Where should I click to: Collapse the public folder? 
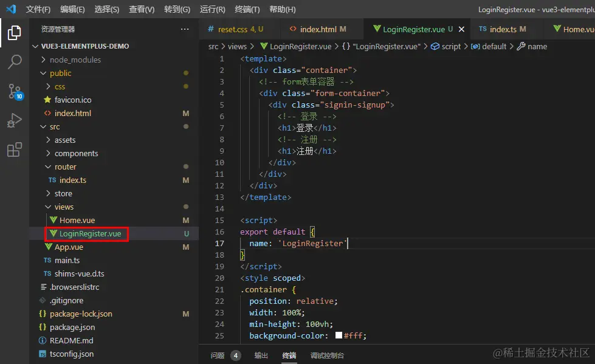pos(43,73)
